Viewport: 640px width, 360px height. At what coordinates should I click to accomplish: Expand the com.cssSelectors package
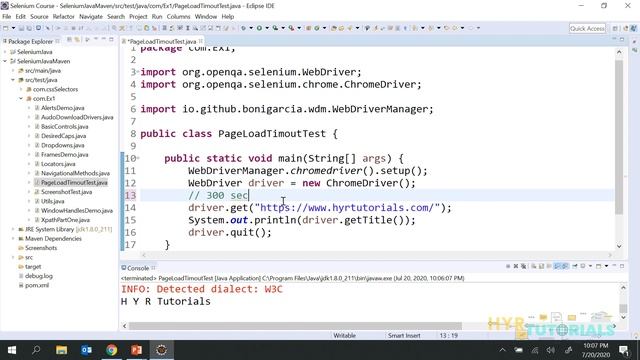coord(21,89)
